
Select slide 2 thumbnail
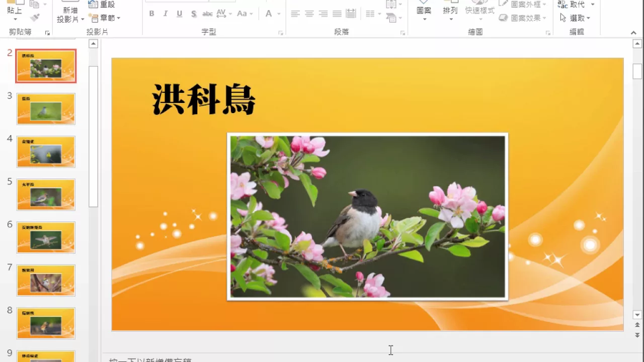click(x=46, y=66)
